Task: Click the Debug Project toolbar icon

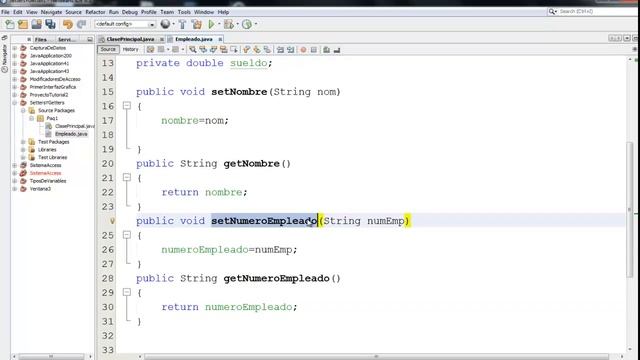Action: (229, 24)
